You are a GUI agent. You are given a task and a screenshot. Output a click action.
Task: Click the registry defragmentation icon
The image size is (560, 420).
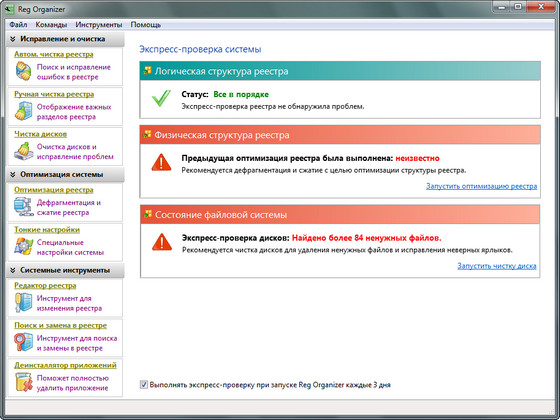click(24, 207)
